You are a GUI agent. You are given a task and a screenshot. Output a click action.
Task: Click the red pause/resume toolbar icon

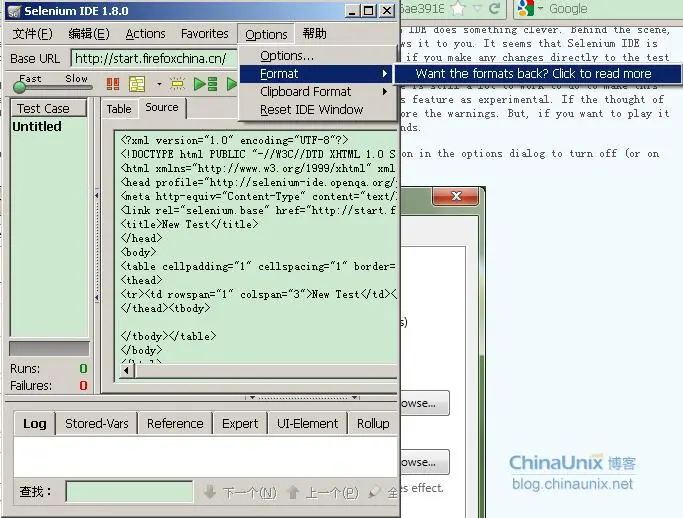click(113, 84)
